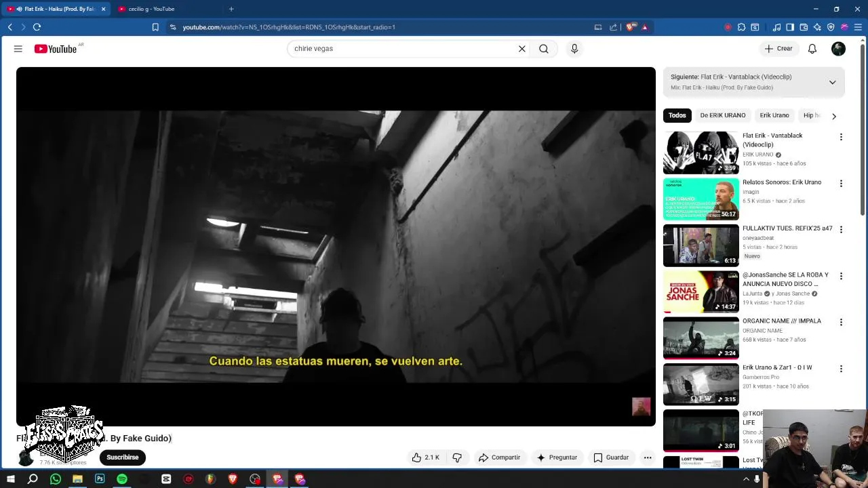The width and height of the screenshot is (868, 488).
Task: Open WhatsApp from the taskbar
Action: 56,479
